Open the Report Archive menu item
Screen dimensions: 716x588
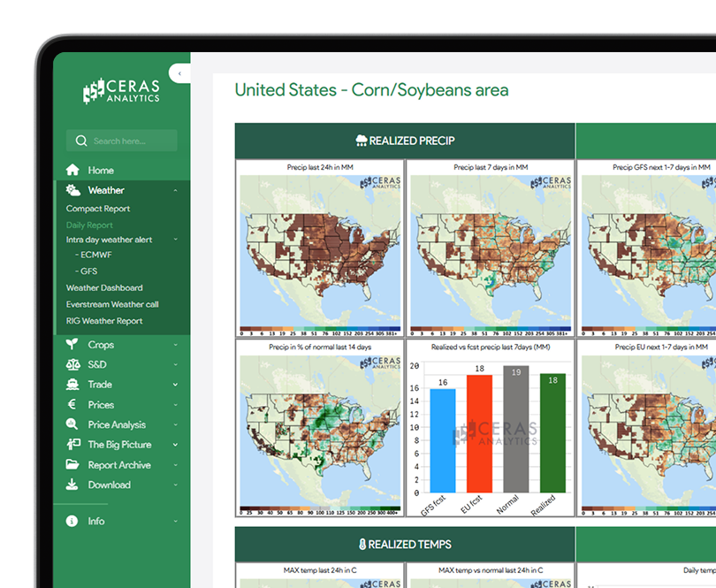click(121, 464)
